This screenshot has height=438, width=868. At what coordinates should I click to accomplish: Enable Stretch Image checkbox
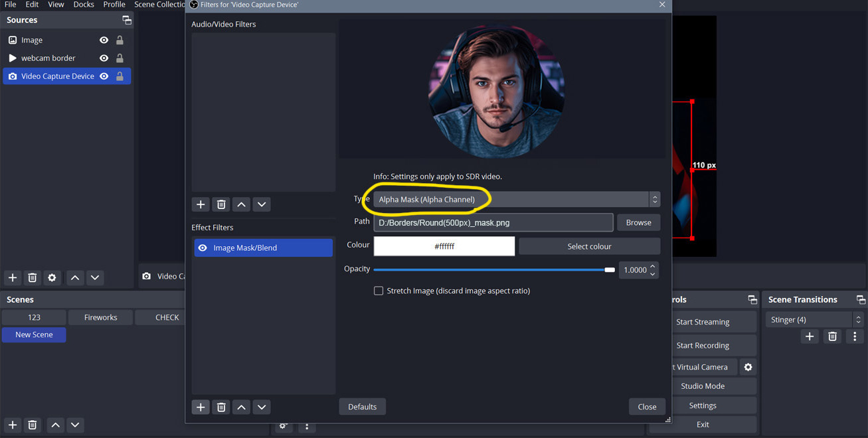pos(379,291)
